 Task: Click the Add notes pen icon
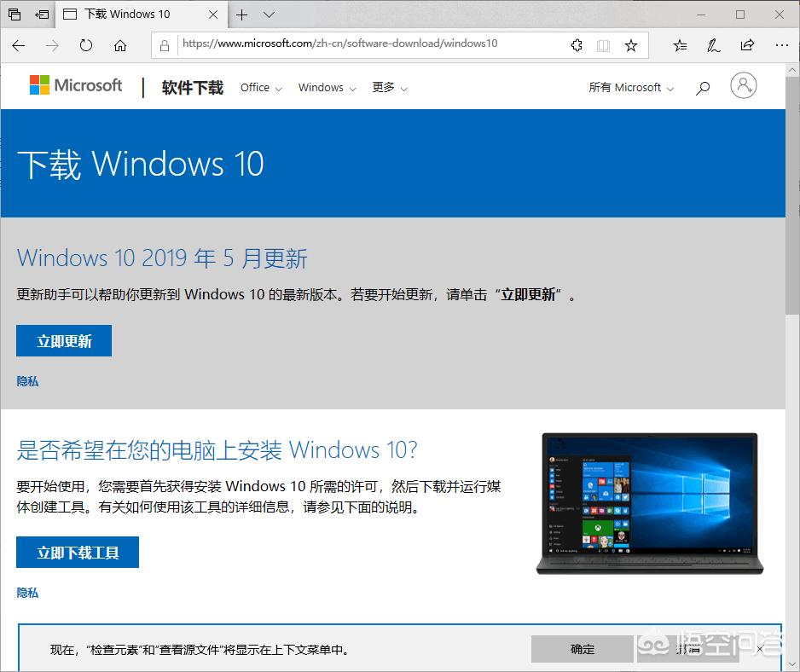pyautogui.click(x=713, y=45)
